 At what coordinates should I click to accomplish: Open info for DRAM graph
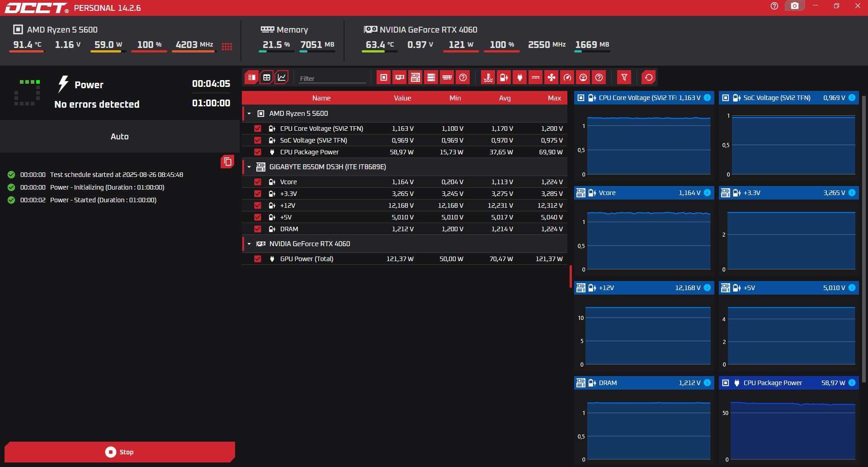click(708, 383)
